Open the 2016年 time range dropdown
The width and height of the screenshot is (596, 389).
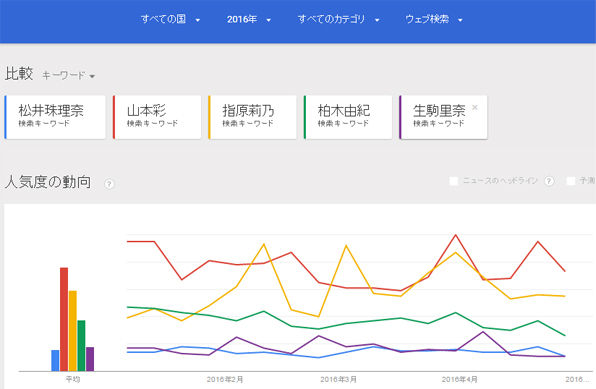point(249,19)
